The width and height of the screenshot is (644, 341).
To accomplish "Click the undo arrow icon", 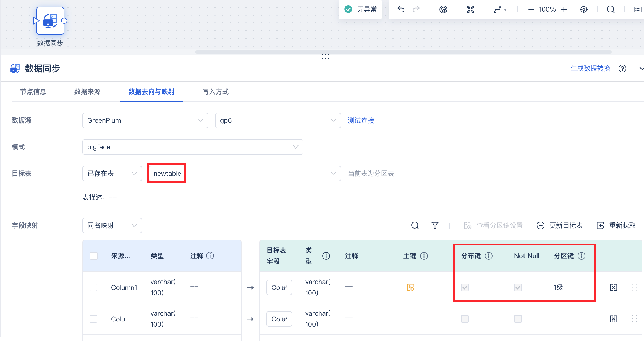I will click(400, 10).
